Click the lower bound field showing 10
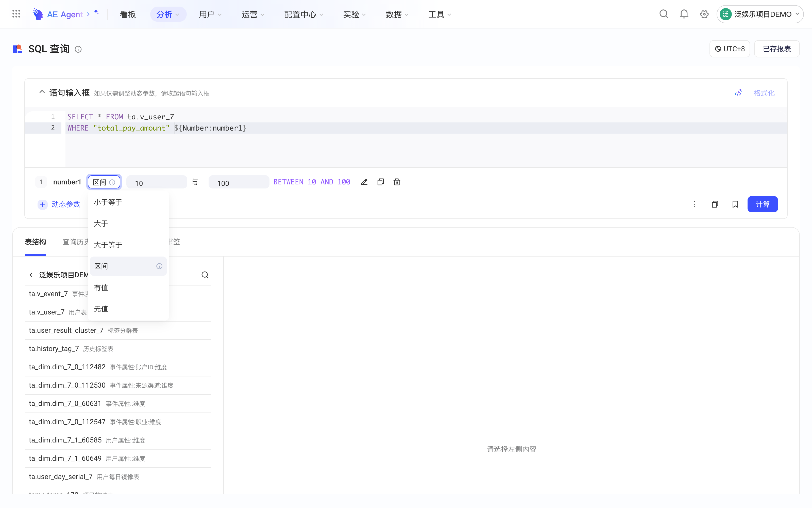 pos(157,182)
